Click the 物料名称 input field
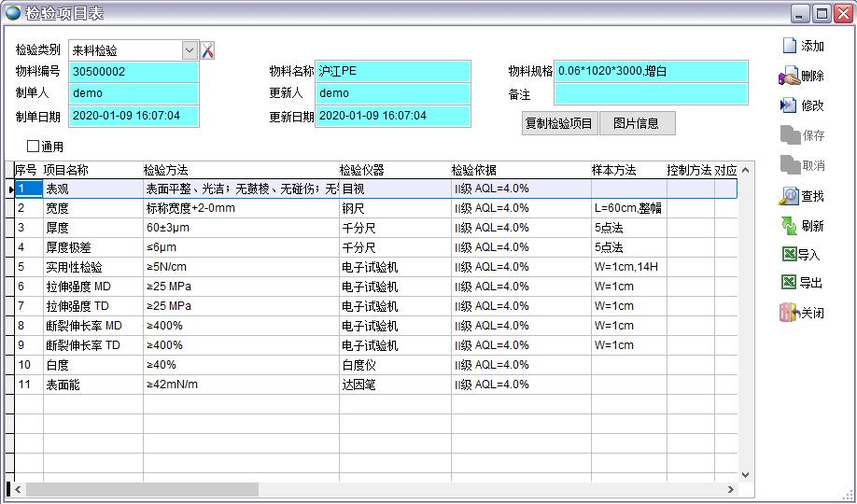857x504 pixels. coord(392,71)
